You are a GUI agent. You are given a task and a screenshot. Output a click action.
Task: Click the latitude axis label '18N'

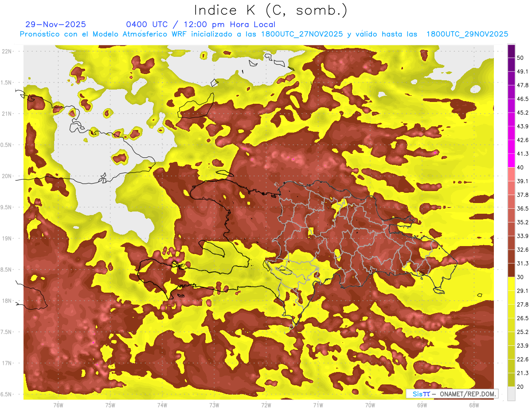pos(7,301)
